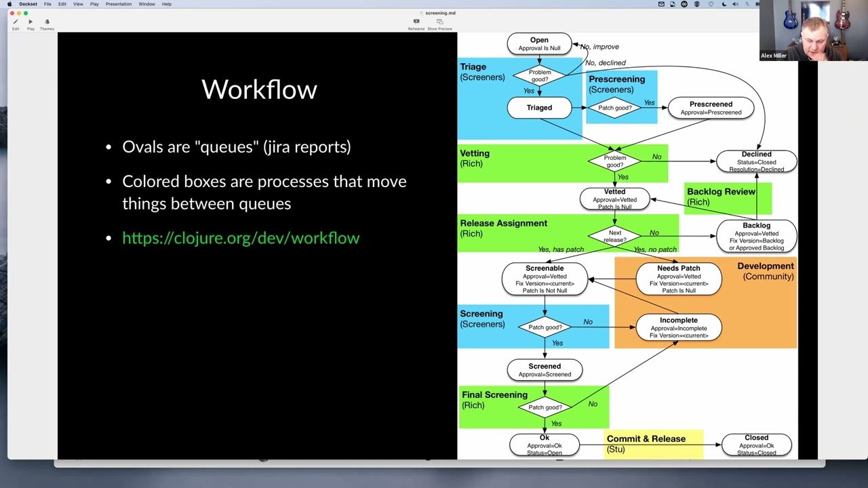
Task: Click the round dark menu bar icon
Action: coord(684,4)
